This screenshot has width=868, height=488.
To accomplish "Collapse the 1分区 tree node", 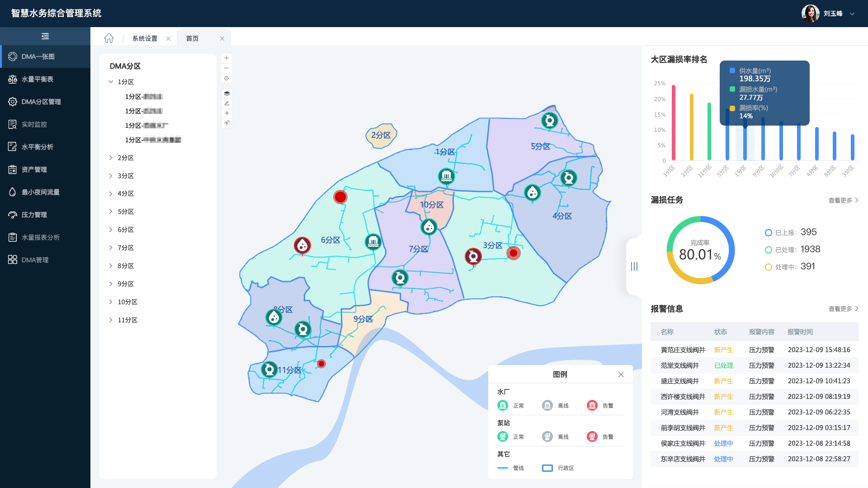I will tap(111, 82).
